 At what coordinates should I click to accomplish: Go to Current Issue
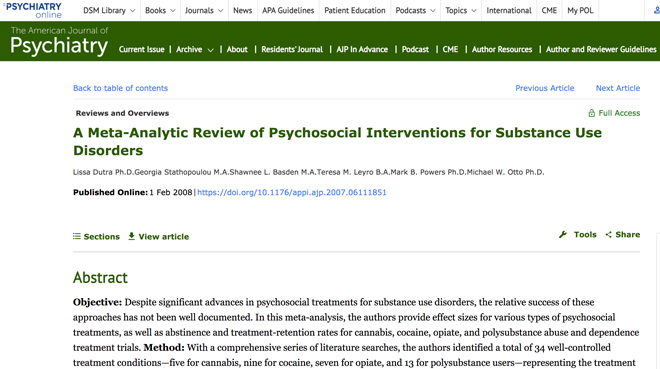tap(141, 50)
